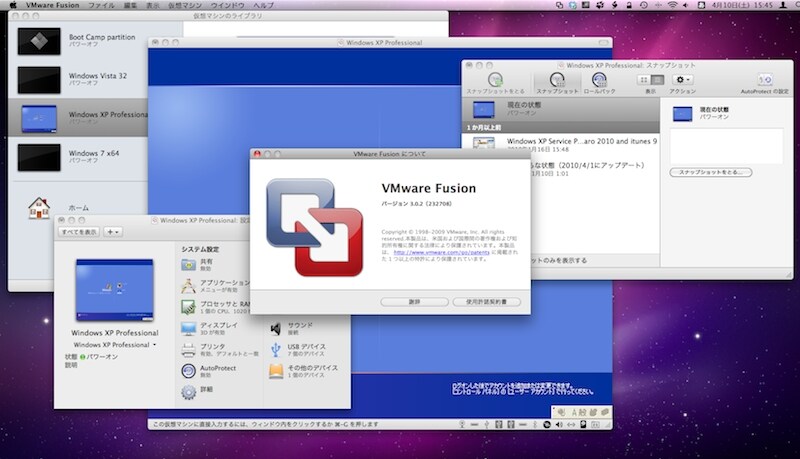Open the Window (ウインドウ) menu
Screen dimensions: 800x459
[x=228, y=5]
